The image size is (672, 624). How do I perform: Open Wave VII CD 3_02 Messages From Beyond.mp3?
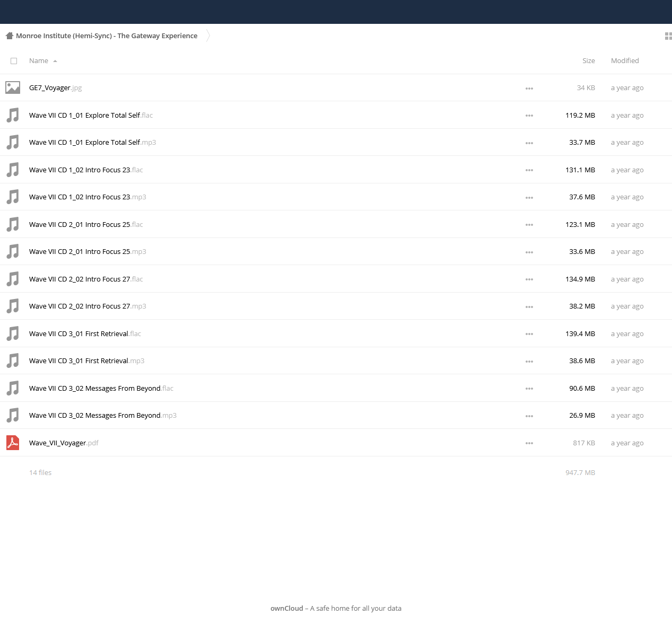coord(103,415)
